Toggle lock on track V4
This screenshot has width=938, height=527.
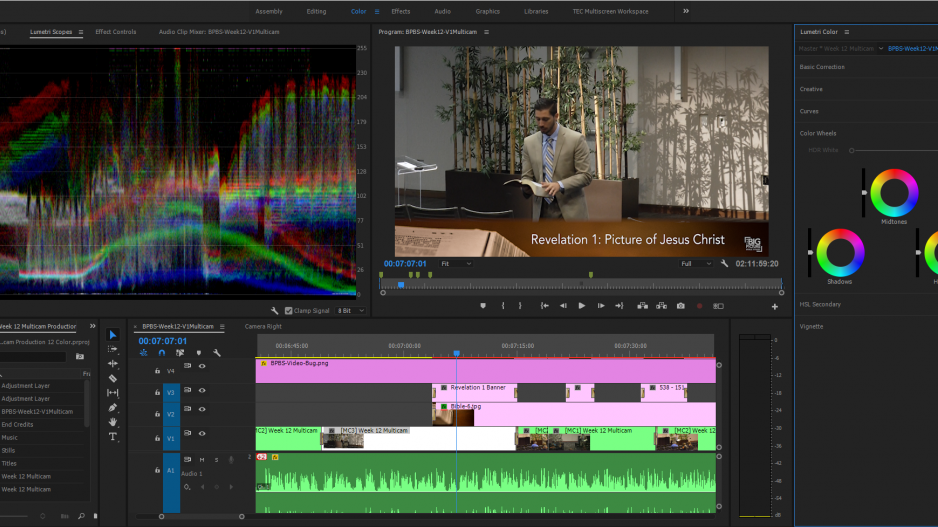click(x=157, y=371)
